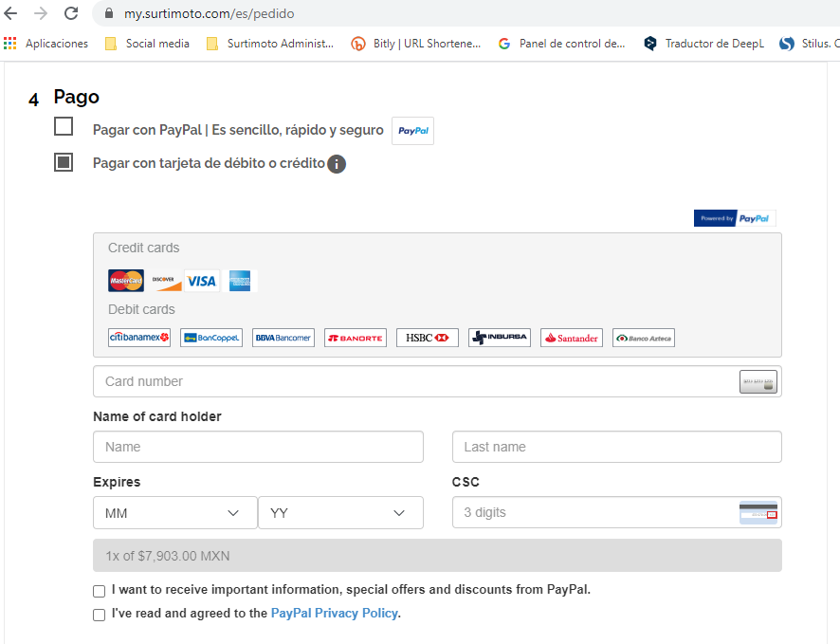The height and width of the screenshot is (644, 840).
Task: Click the American Express card logo
Action: [240, 281]
